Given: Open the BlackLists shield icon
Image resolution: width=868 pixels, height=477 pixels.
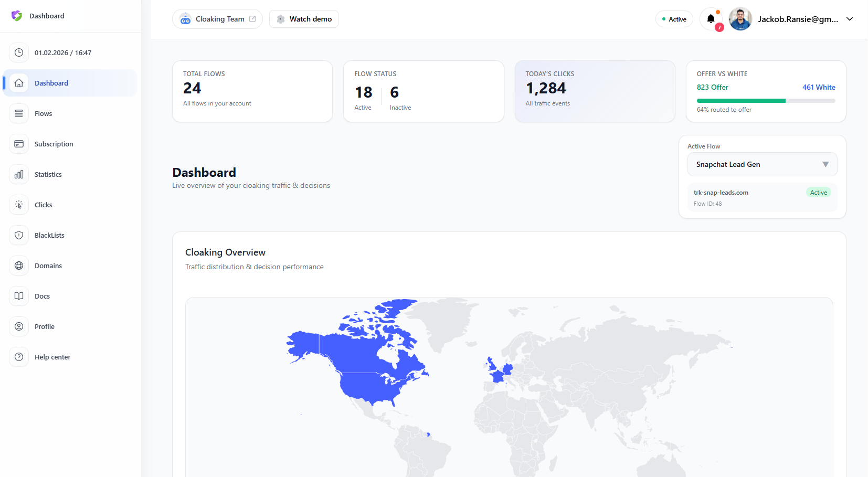Looking at the screenshot, I should (19, 235).
